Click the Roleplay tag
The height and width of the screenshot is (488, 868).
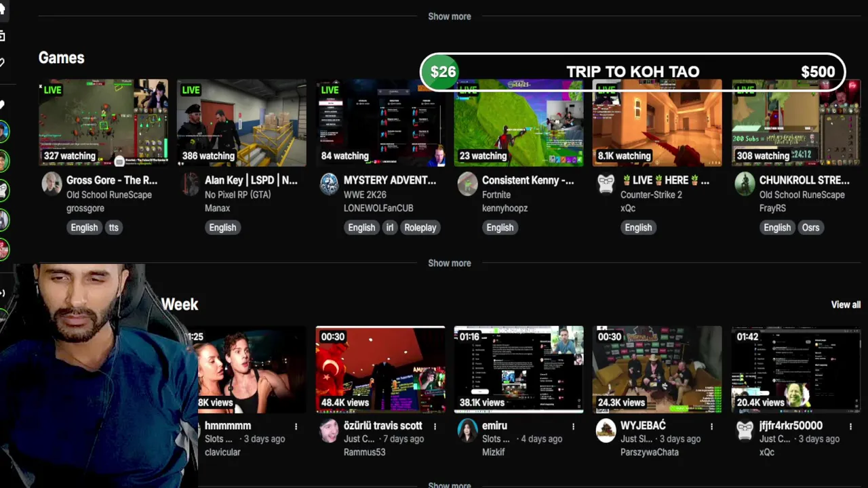[x=420, y=228]
